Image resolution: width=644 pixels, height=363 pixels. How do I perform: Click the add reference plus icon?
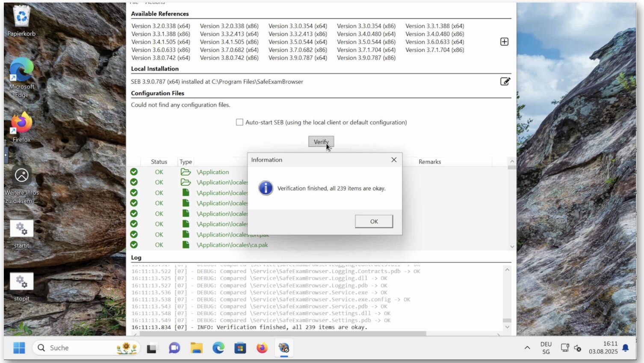[x=504, y=41]
